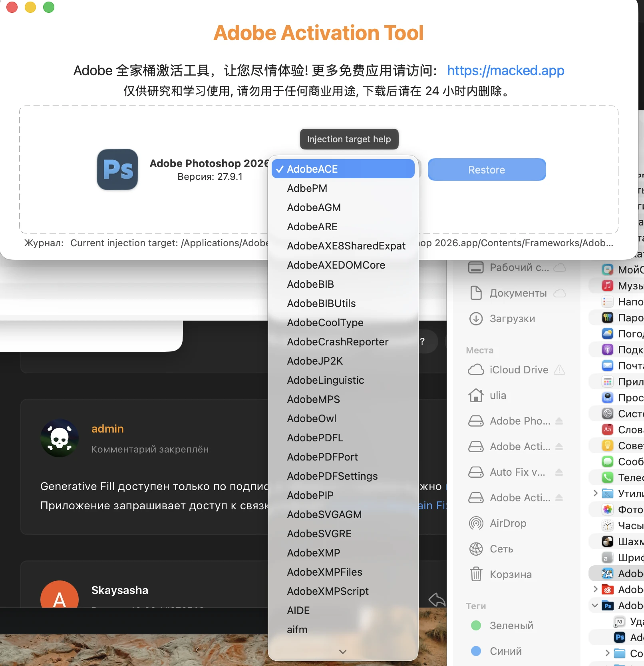Open the ulia home folder in sidebar
644x666 pixels.
pyautogui.click(x=487, y=395)
